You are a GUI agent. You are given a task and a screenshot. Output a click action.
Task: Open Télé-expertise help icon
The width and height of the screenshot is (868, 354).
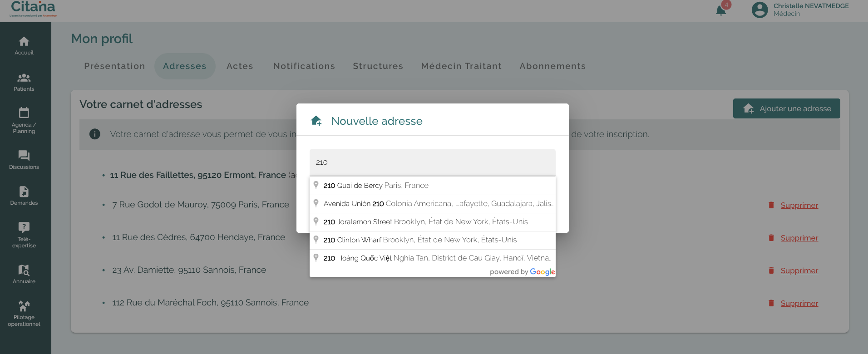(24, 227)
